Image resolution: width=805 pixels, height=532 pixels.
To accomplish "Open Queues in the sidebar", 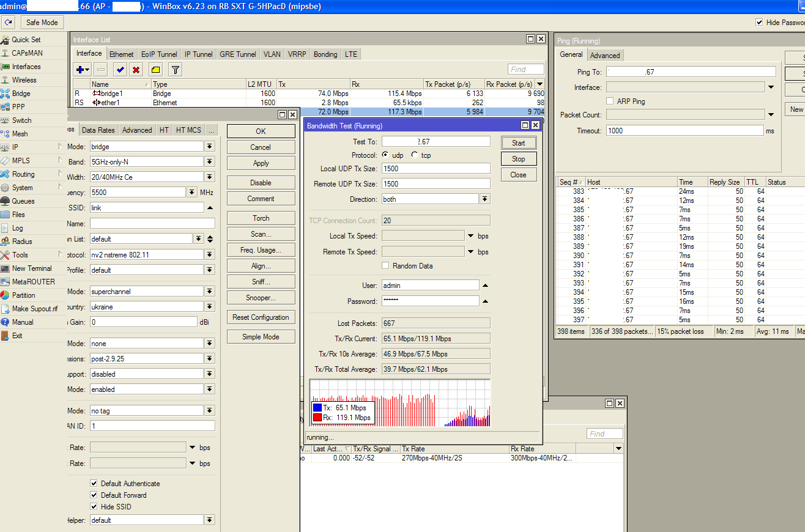I will tap(23, 201).
